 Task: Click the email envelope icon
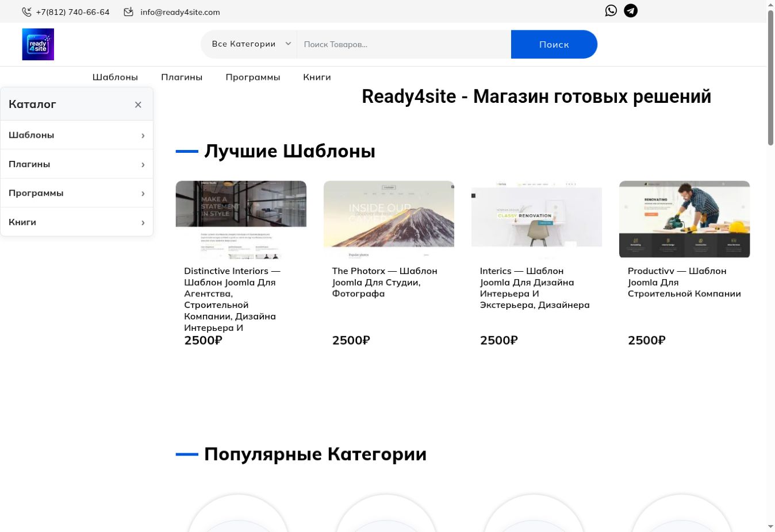(x=129, y=12)
